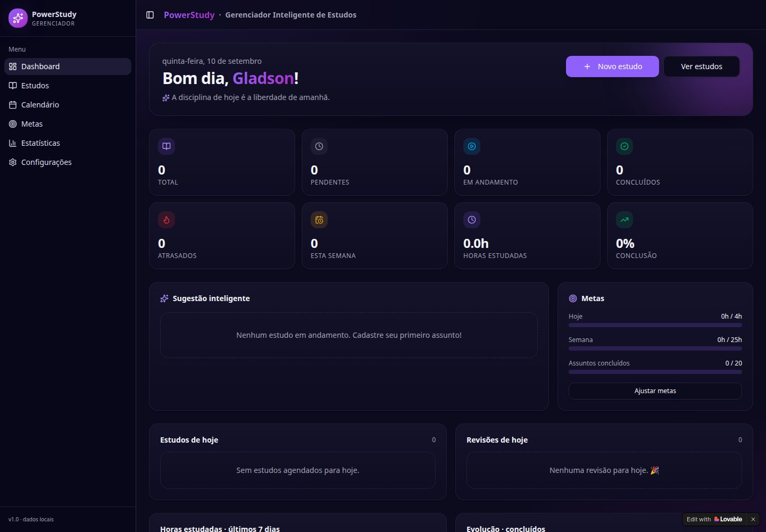Open the Dashboard menu item
Image resolution: width=766 pixels, height=532 pixels.
pos(68,66)
